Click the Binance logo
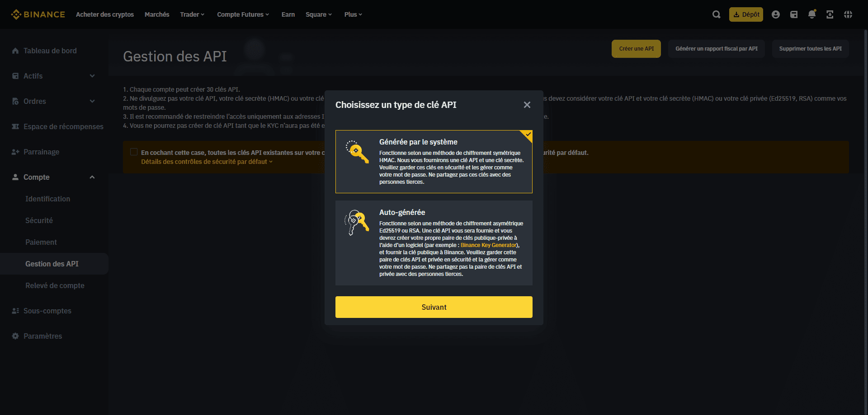This screenshot has width=868, height=415. click(38, 14)
